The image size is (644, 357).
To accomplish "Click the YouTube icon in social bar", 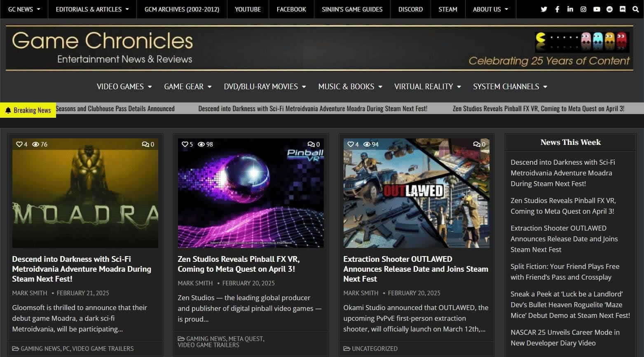I will coord(597,9).
